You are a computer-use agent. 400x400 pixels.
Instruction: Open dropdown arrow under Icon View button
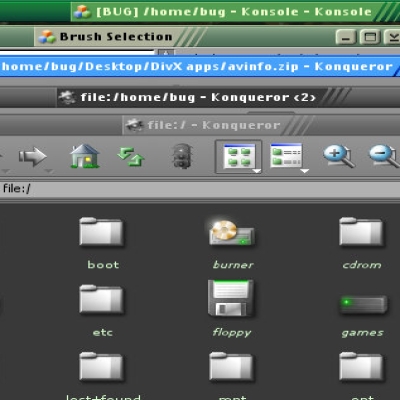click(x=256, y=171)
